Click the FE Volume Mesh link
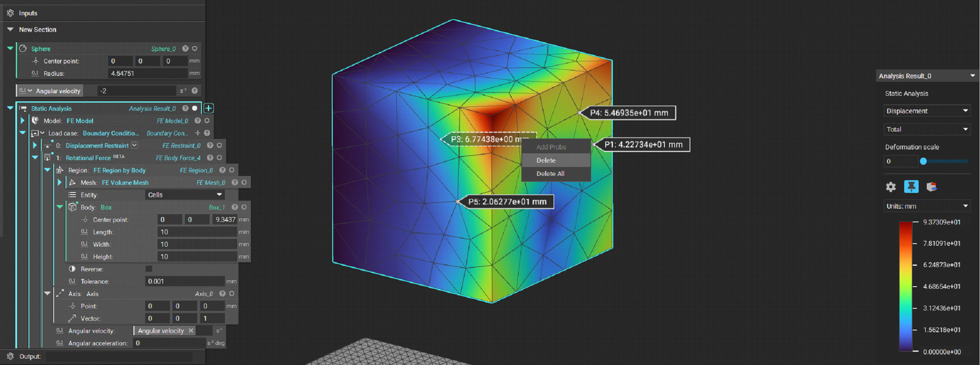The height and width of the screenshot is (365, 980). click(125, 182)
